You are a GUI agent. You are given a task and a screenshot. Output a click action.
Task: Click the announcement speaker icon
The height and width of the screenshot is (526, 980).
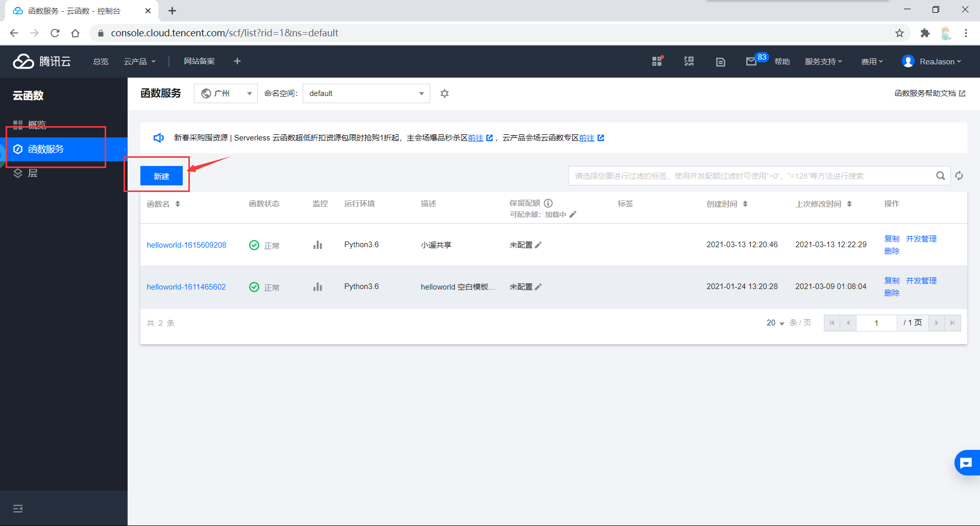(159, 138)
